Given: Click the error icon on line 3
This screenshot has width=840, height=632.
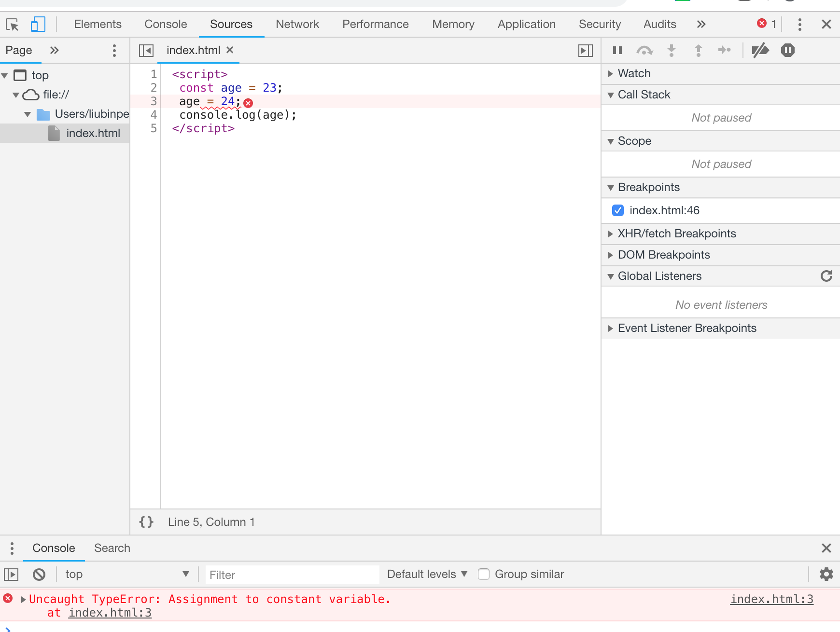Looking at the screenshot, I should (x=248, y=103).
